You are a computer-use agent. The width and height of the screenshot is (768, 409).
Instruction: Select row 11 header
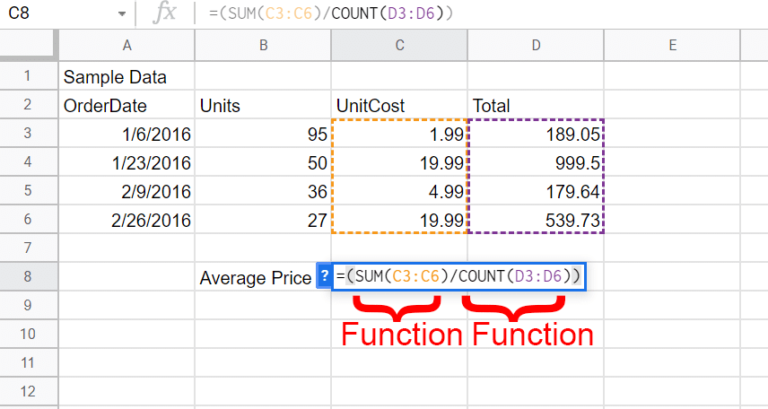tap(28, 362)
